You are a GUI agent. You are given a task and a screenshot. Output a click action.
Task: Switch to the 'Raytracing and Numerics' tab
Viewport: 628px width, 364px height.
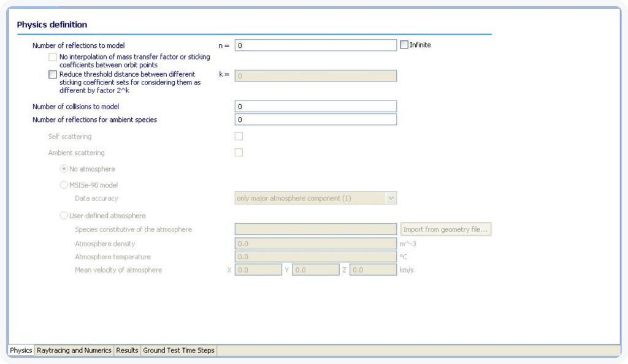[74, 351]
